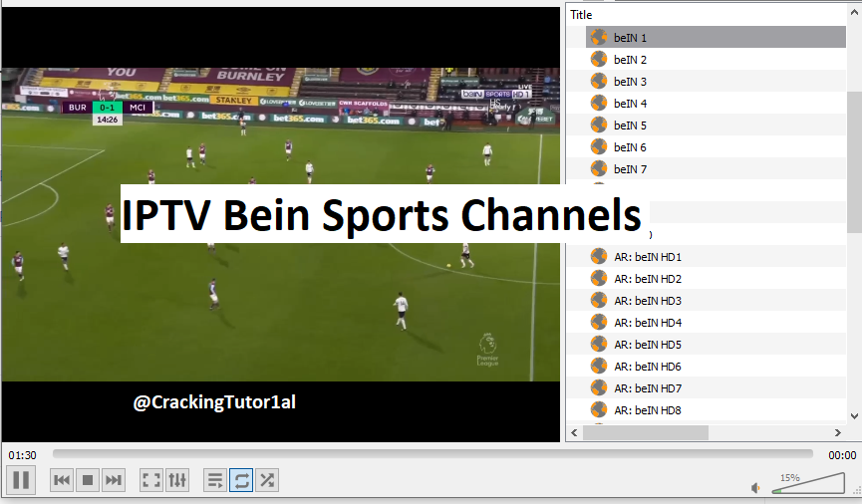
Task: Click the playlist horizontal scrollbar thumb
Action: (x=646, y=433)
